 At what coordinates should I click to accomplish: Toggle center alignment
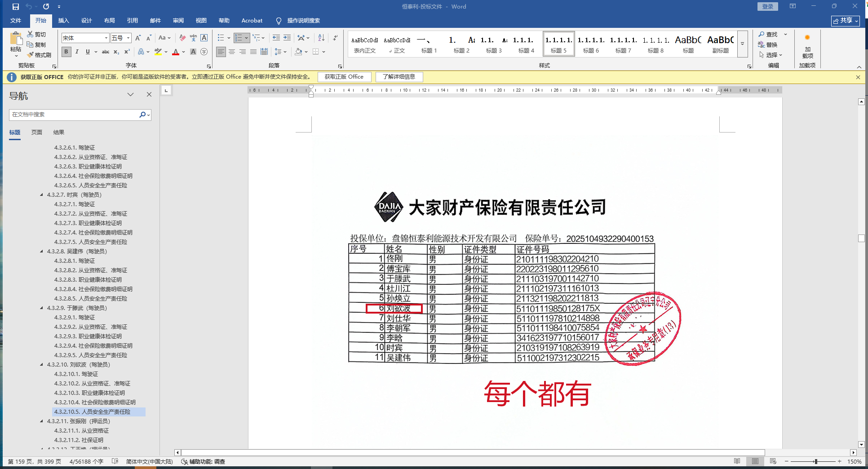click(232, 52)
